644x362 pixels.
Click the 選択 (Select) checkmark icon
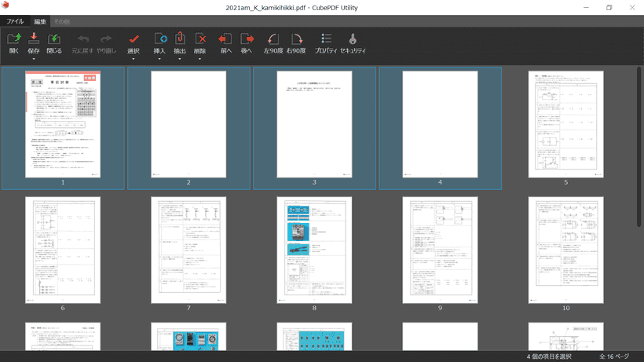click(134, 39)
